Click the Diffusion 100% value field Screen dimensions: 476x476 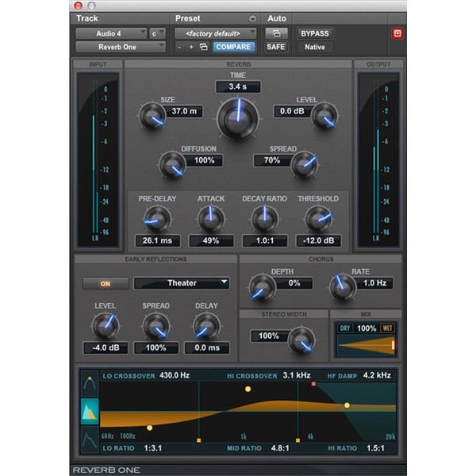click(x=205, y=160)
